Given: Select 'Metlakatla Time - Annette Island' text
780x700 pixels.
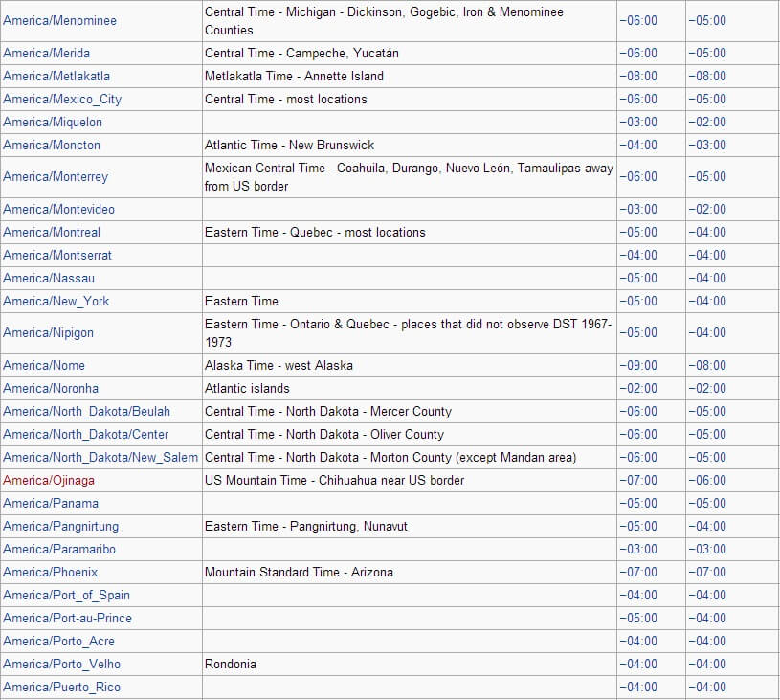Looking at the screenshot, I should [294, 77].
